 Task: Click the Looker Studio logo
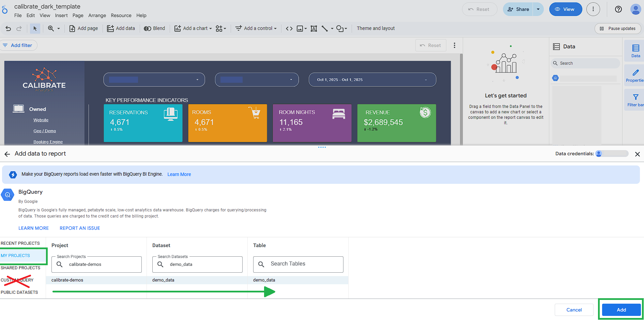5,9
